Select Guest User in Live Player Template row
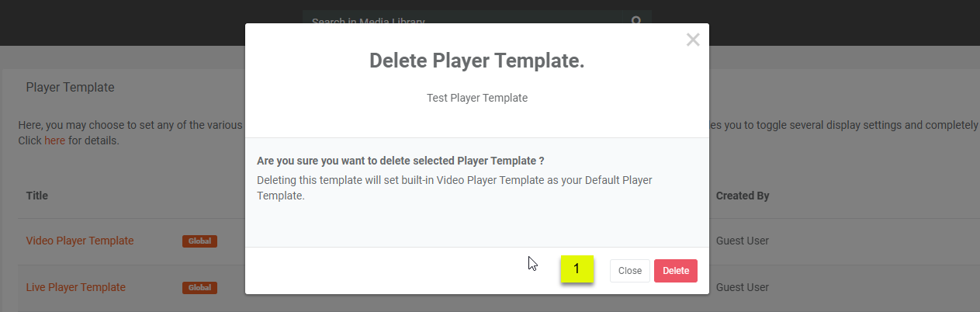The height and width of the screenshot is (312, 980). tap(743, 287)
